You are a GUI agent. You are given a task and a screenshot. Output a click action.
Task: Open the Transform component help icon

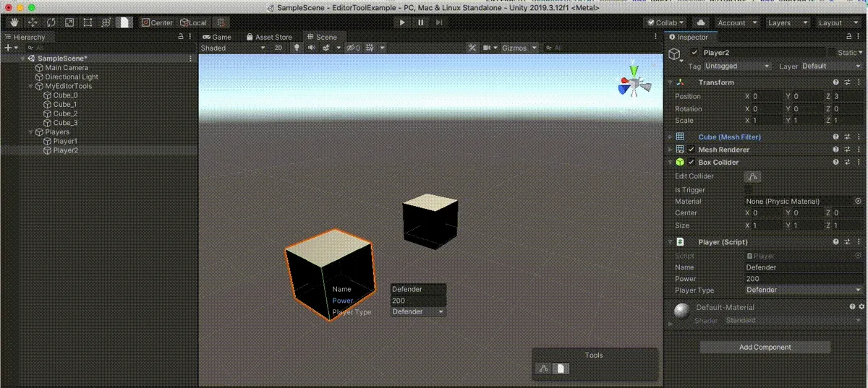pyautogui.click(x=836, y=82)
